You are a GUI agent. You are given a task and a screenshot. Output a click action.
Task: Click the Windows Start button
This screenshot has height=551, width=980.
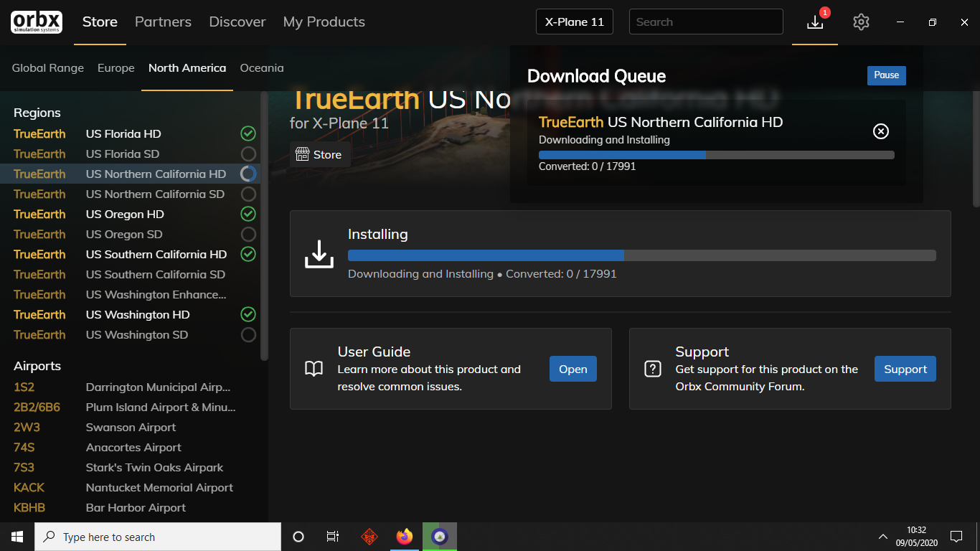coord(17,537)
